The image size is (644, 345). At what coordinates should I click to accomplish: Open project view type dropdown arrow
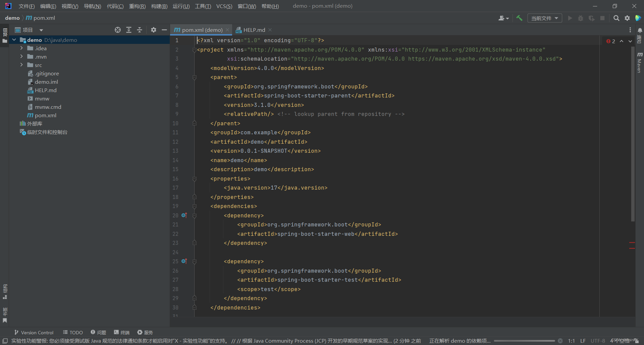click(x=41, y=30)
